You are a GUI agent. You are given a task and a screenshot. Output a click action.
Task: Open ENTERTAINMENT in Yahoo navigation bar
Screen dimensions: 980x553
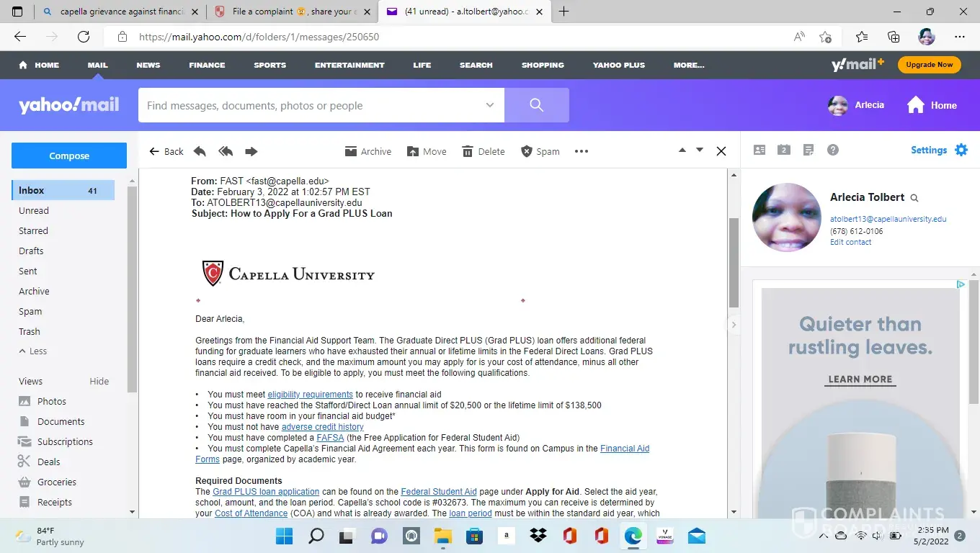point(349,65)
